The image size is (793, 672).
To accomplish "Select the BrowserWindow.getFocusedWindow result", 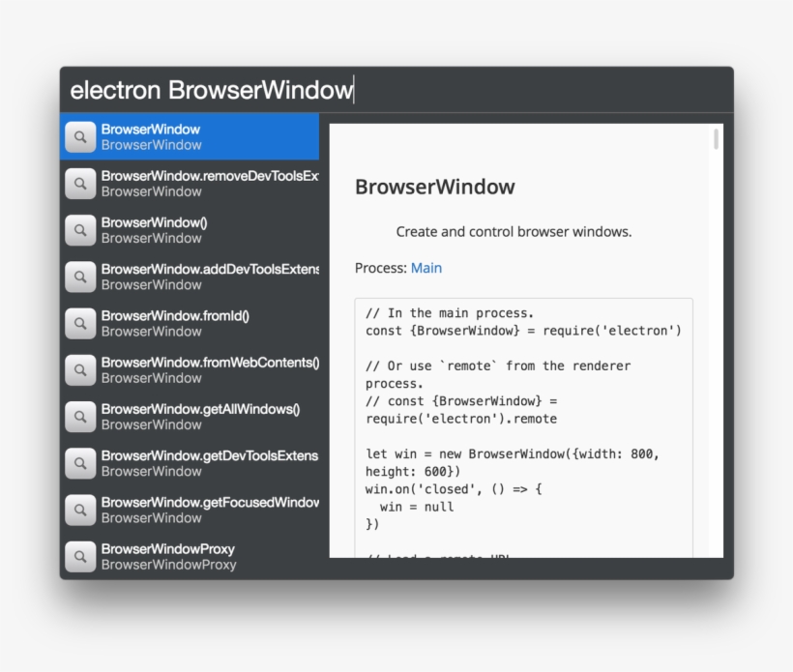I will 208,510.
